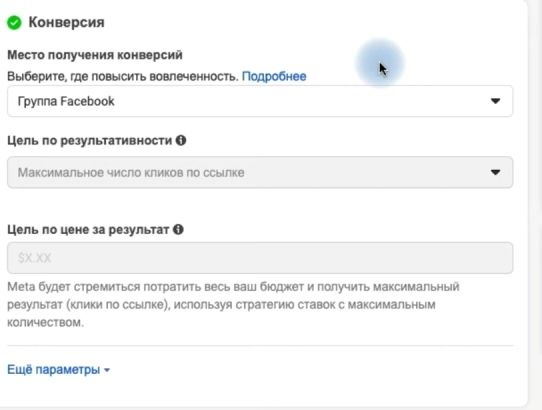Click the Meta будет стремиться description paragraph
This screenshot has width=542, height=410.
pos(233,305)
